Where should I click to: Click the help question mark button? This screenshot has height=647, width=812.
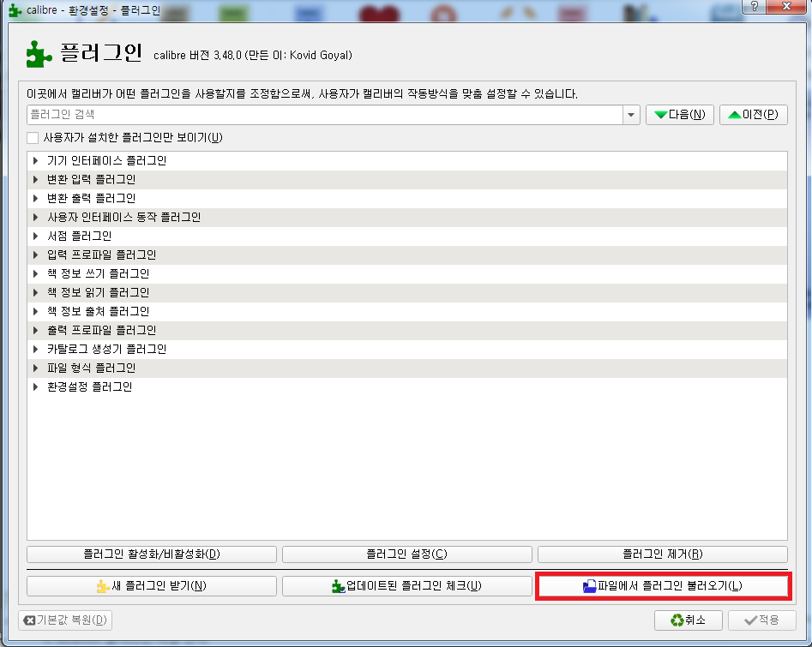(754, 7)
